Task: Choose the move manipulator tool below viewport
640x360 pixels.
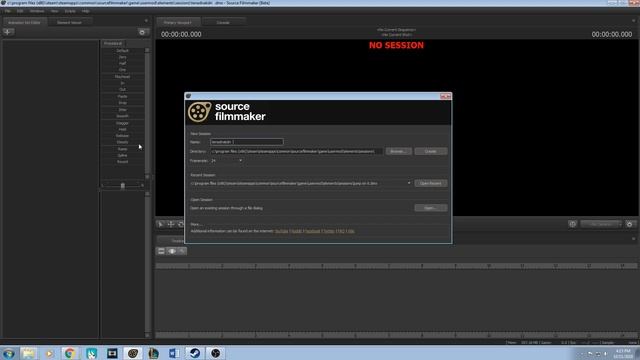Action: (171, 224)
